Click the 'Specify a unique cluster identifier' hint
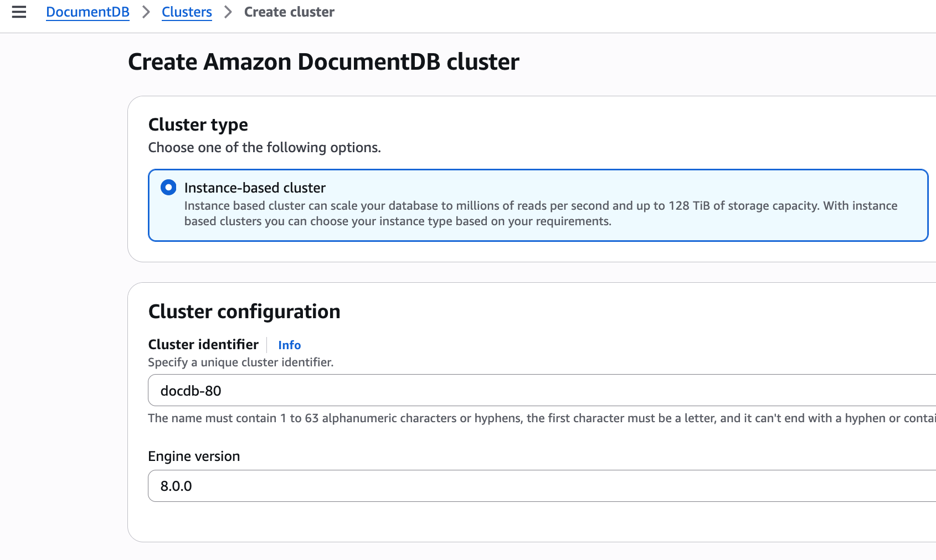Screen dimensions: 936x560 (240, 362)
